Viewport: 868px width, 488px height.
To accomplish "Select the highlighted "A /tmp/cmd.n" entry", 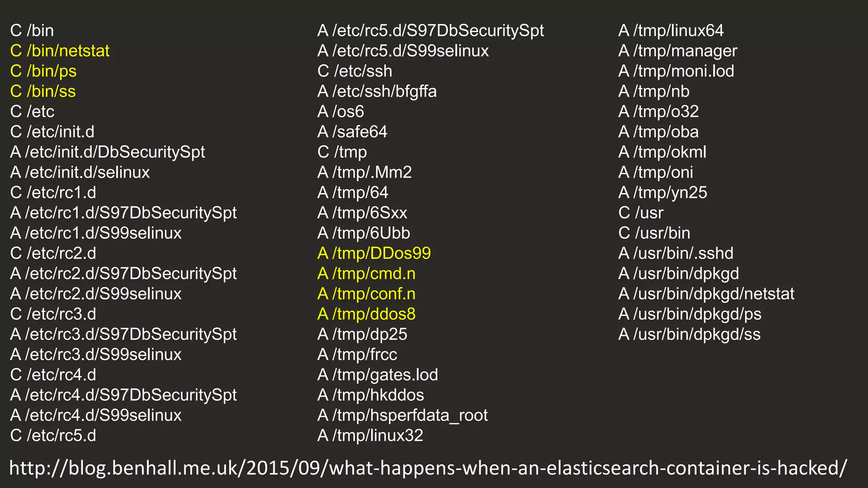I will click(366, 274).
